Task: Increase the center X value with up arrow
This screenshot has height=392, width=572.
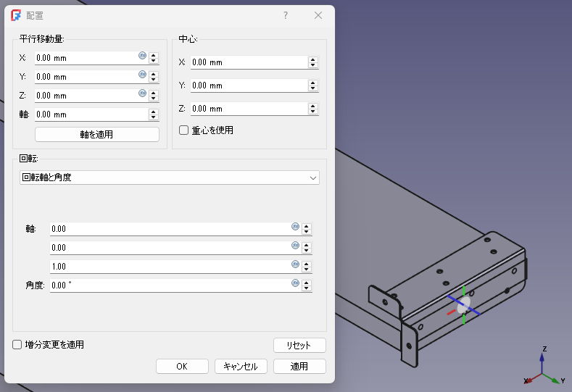Action: coord(313,59)
